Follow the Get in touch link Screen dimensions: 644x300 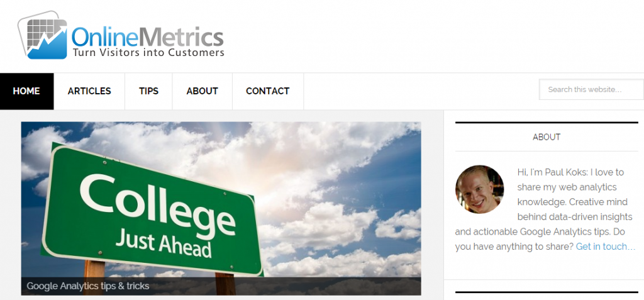(606, 247)
